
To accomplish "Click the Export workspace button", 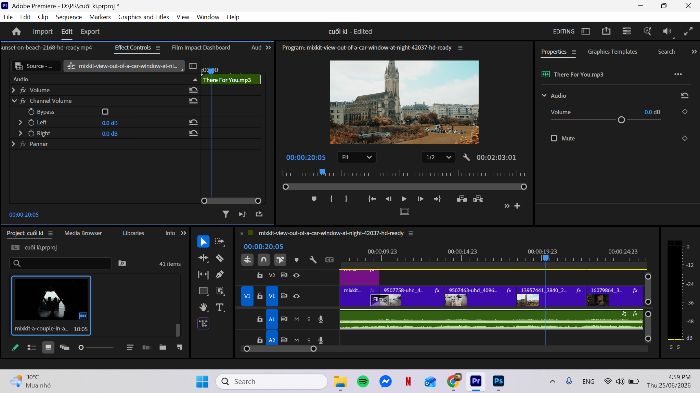I will pos(90,32).
